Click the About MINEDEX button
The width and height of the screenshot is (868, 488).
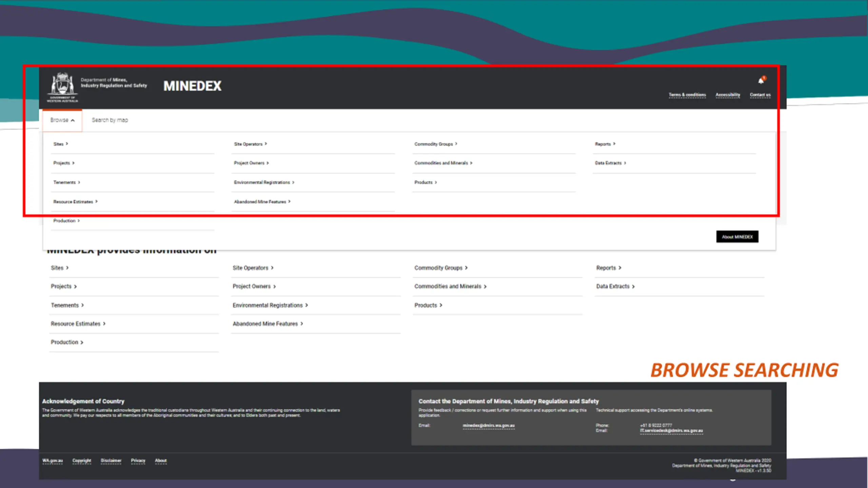point(737,237)
